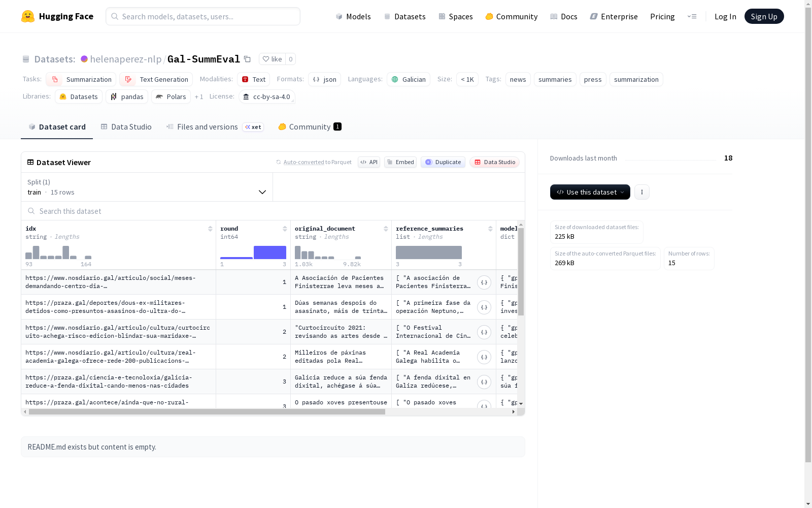This screenshot has width=812, height=508.
Task: Copy the dataset name with the copy icon
Action: 247,59
